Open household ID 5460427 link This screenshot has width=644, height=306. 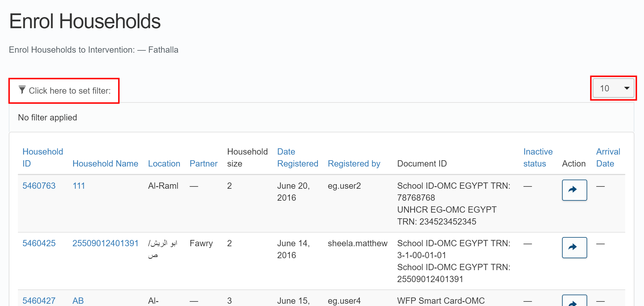[39, 301]
